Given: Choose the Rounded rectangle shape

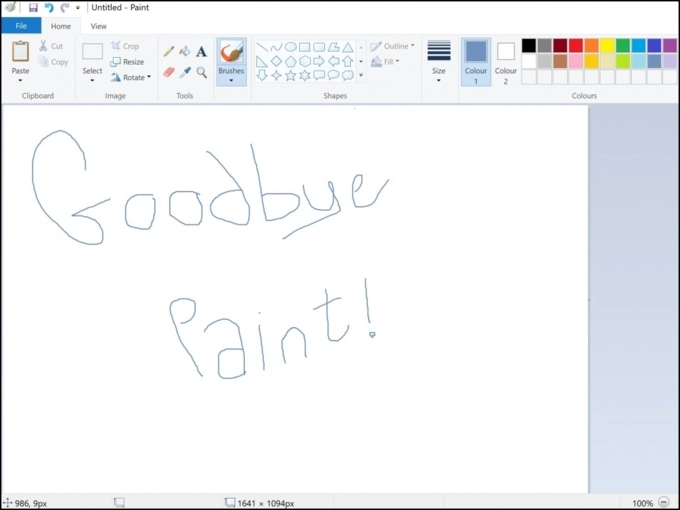Looking at the screenshot, I should 319,47.
